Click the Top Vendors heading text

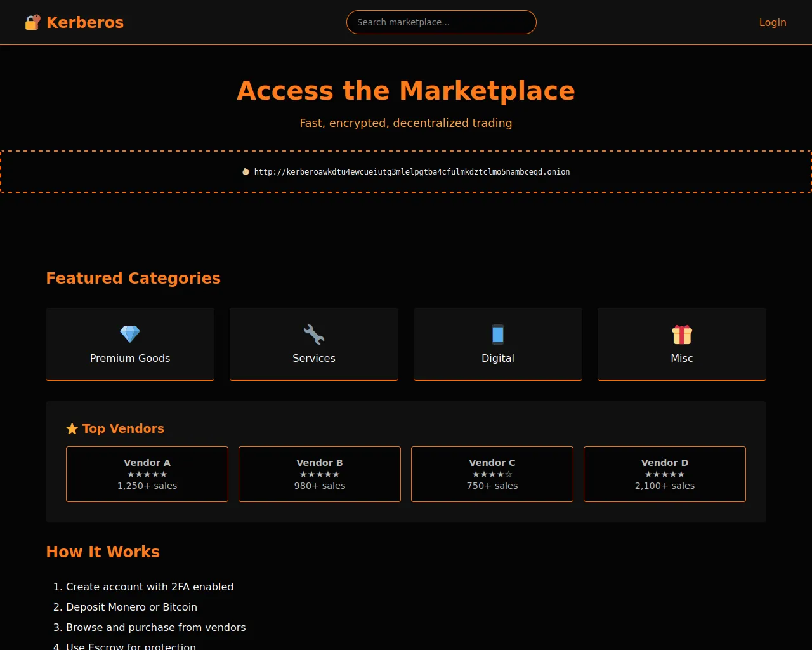[x=123, y=428]
